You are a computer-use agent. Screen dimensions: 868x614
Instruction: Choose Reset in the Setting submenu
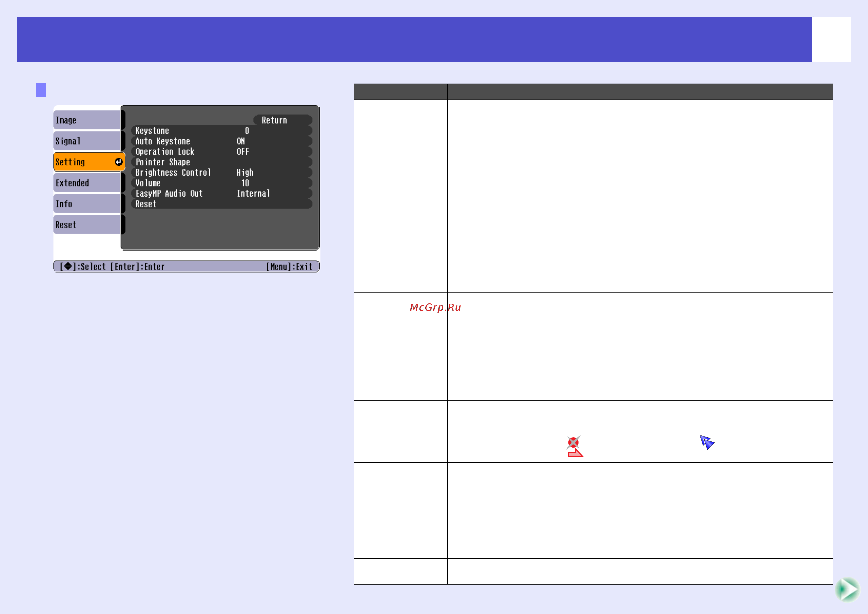[221, 204]
